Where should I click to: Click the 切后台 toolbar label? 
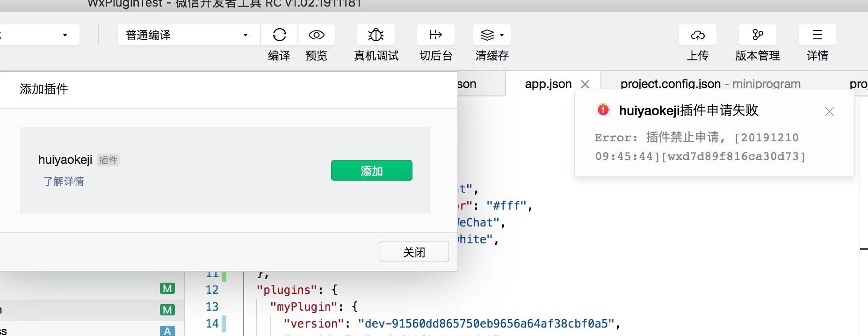click(436, 56)
